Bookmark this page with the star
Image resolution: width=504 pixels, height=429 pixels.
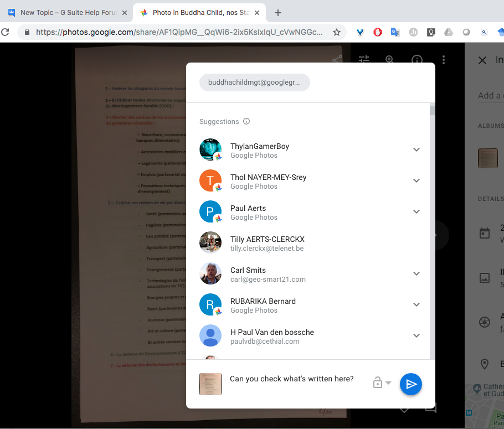337,32
